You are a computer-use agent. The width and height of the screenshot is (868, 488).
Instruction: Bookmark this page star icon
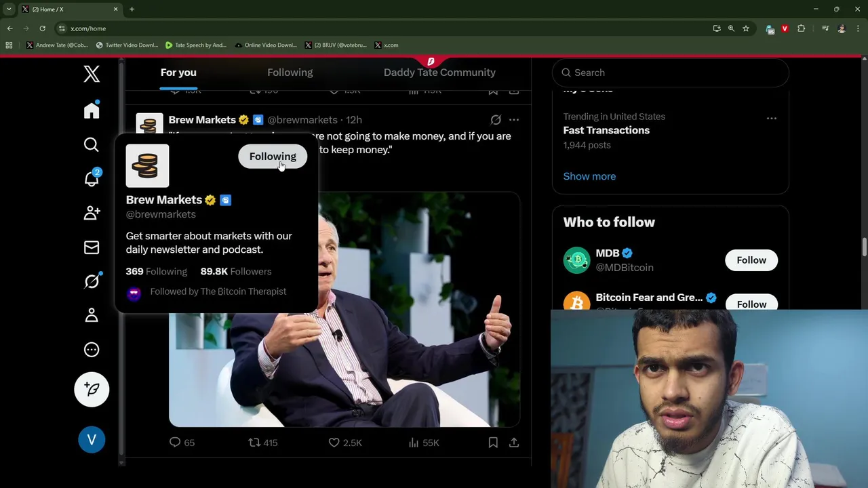(x=746, y=28)
